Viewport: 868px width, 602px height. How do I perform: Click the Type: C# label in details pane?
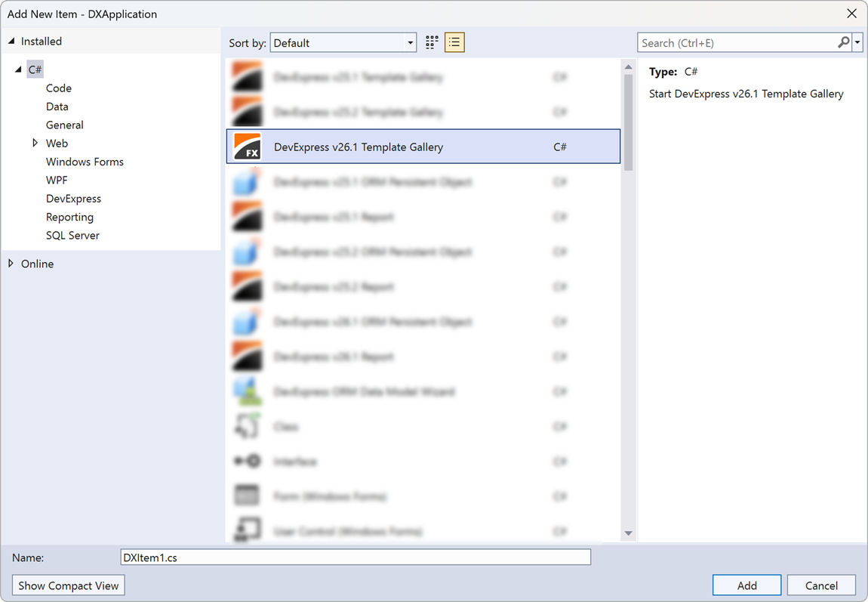click(673, 72)
